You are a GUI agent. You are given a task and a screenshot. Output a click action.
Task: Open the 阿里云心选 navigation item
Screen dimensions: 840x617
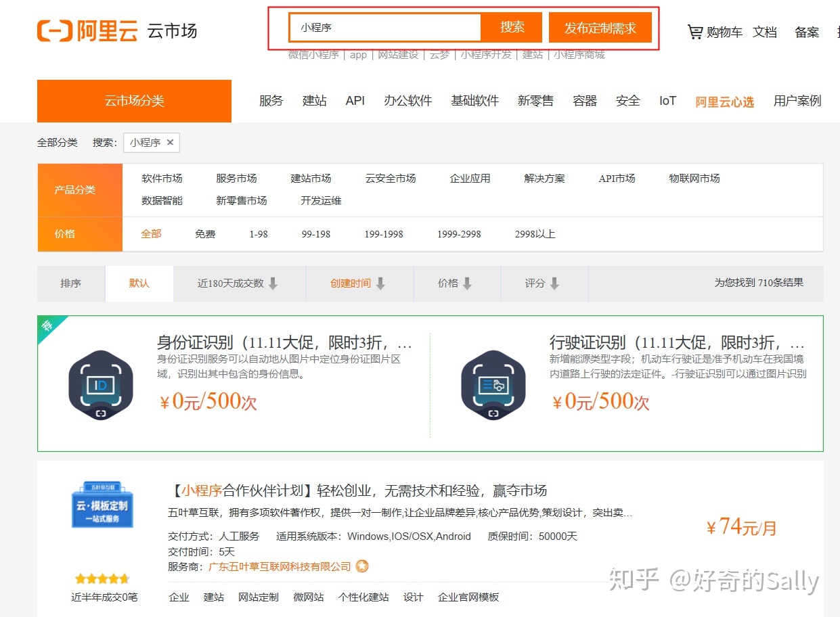point(724,102)
